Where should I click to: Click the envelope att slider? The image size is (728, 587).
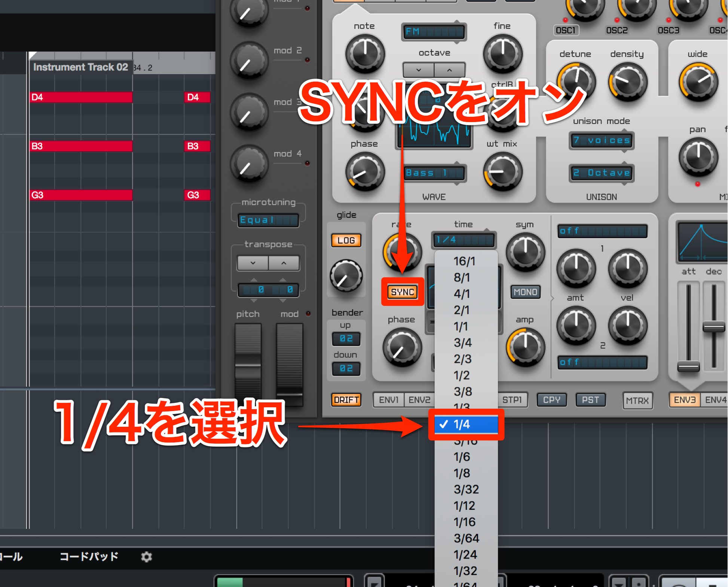point(688,366)
